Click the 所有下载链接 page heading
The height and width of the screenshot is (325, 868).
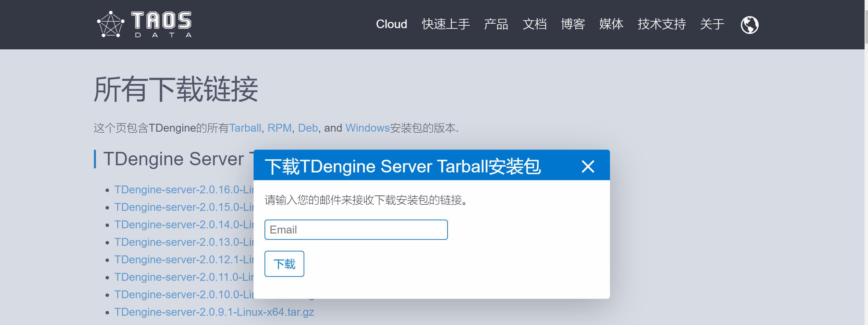click(x=176, y=89)
